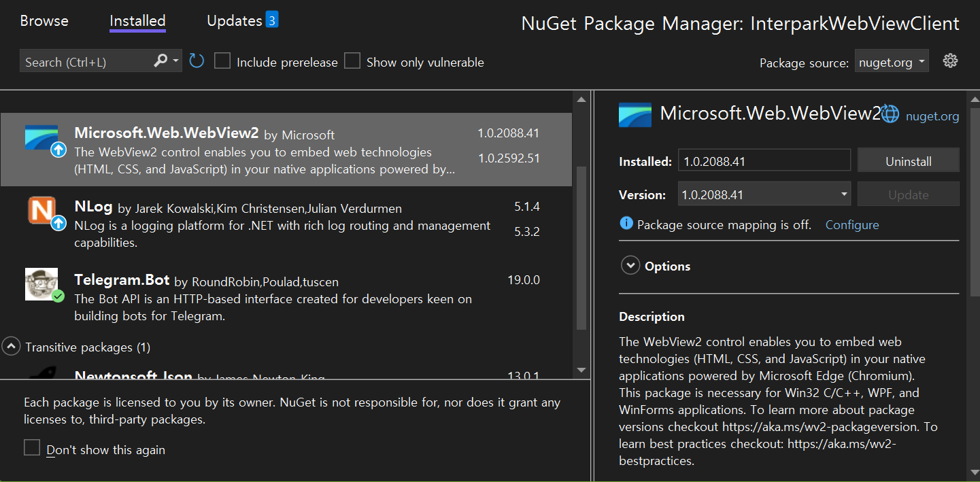Click the Description heading
This screenshot has width=980, height=482.
(652, 317)
